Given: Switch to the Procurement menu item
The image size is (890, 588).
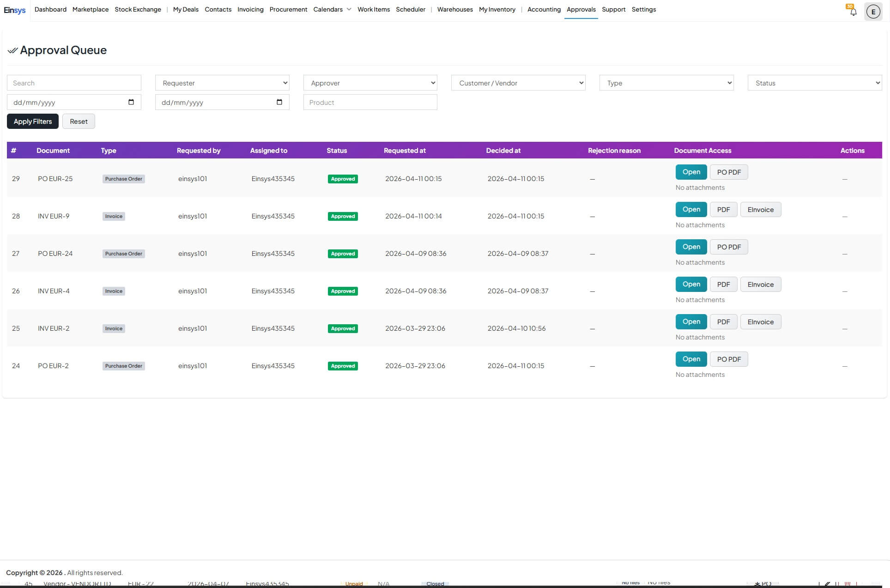Looking at the screenshot, I should click(288, 9).
